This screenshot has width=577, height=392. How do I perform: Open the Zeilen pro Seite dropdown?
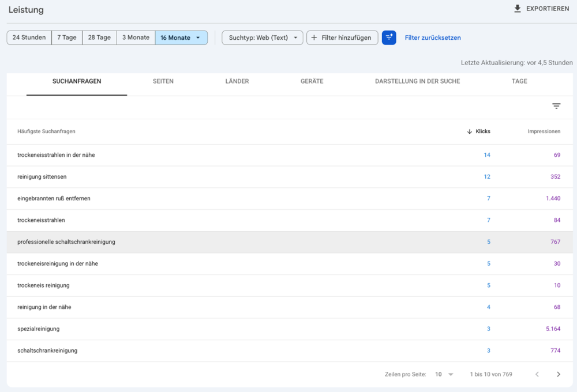[444, 374]
